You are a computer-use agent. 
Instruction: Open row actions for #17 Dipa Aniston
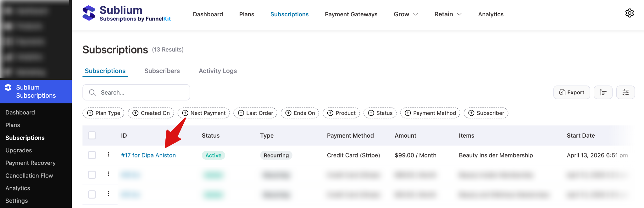pyautogui.click(x=108, y=154)
